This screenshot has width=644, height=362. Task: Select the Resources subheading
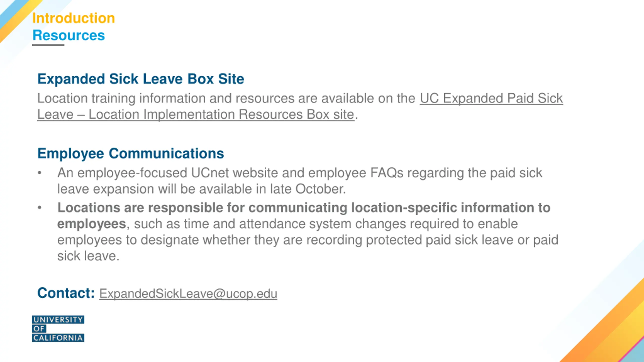69,35
